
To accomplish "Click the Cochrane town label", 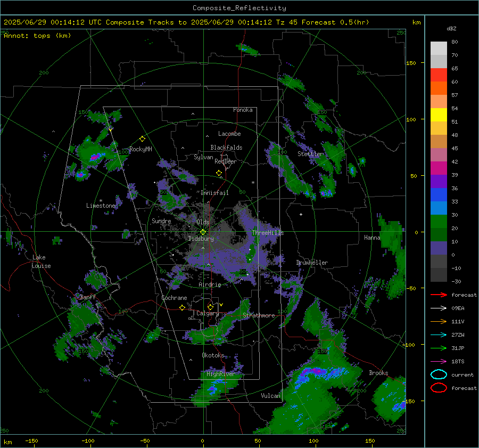I will [174, 298].
